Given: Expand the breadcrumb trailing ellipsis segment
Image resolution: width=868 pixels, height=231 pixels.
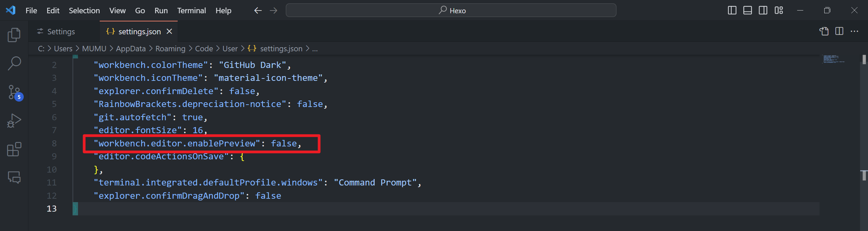Looking at the screenshot, I should click(315, 49).
